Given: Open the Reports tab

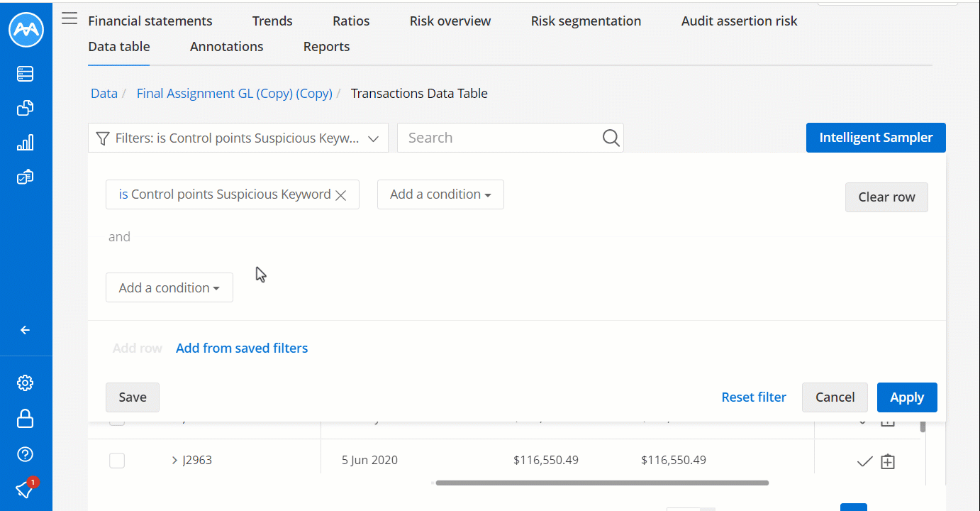Looking at the screenshot, I should [x=326, y=46].
